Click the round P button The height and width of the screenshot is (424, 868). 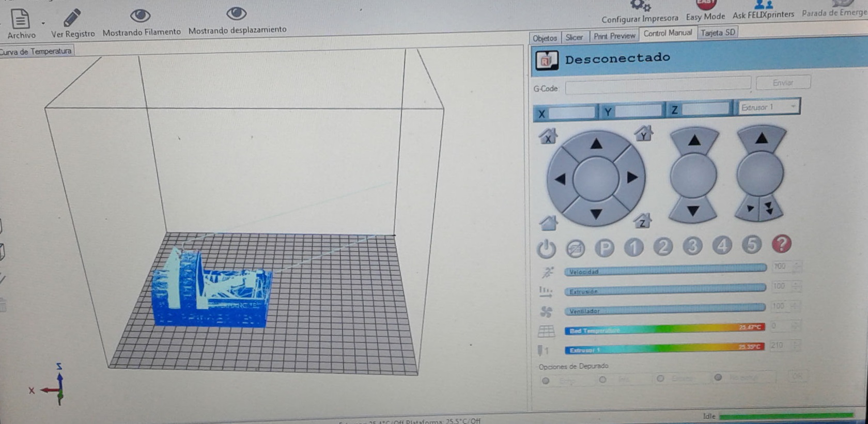coord(605,248)
